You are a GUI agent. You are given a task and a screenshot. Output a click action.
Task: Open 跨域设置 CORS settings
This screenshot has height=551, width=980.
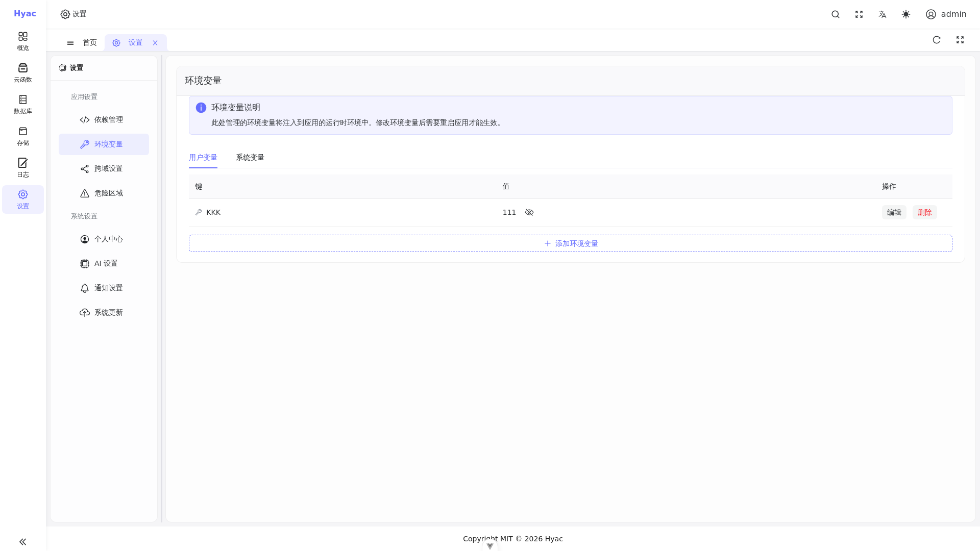point(104,169)
